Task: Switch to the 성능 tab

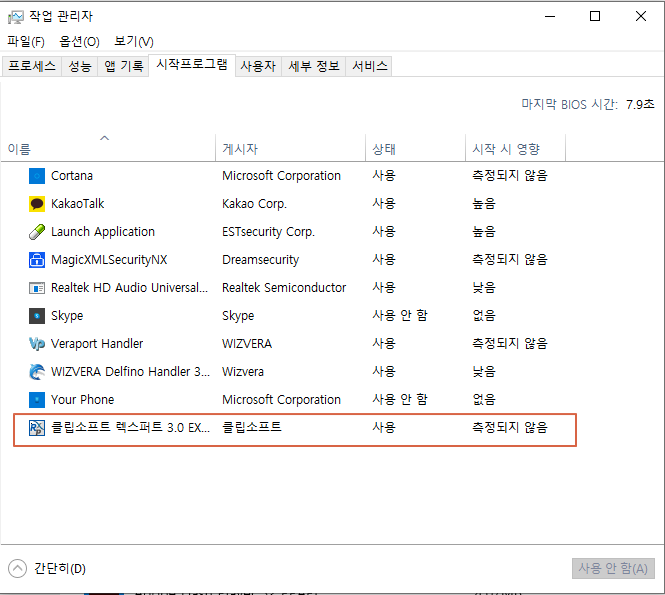Action: (x=80, y=66)
